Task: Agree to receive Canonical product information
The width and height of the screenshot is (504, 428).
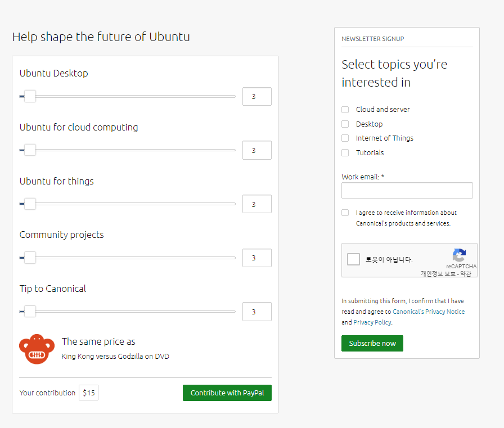Action: pyautogui.click(x=345, y=213)
